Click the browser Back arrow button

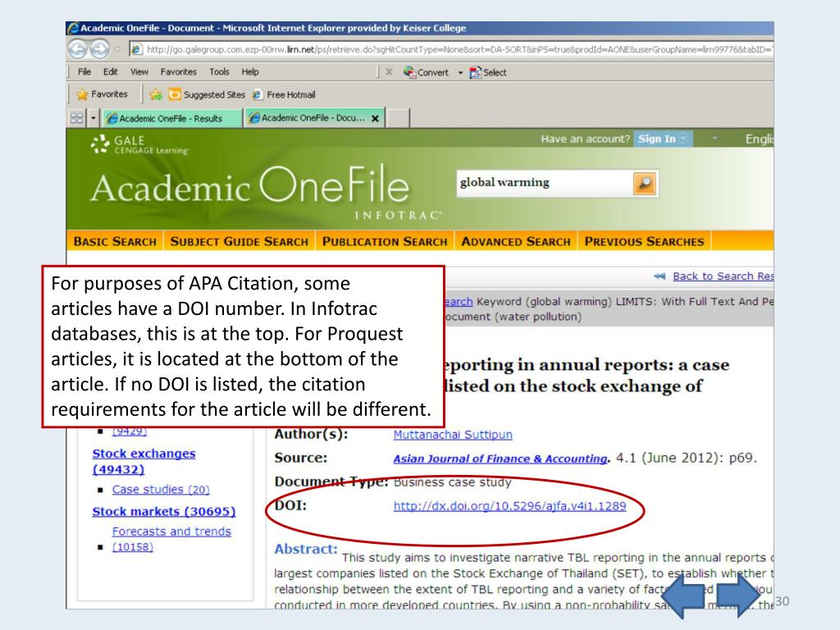coord(77,49)
